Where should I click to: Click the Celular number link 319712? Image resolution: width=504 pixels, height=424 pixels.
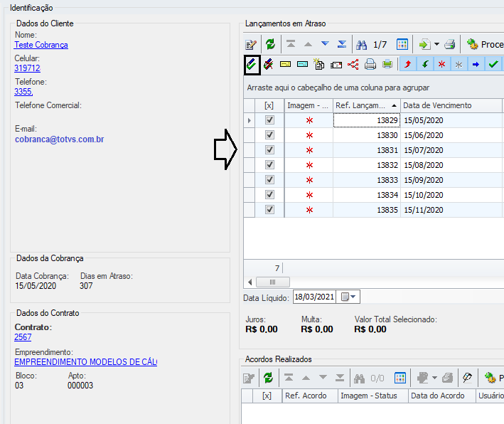coord(27,68)
